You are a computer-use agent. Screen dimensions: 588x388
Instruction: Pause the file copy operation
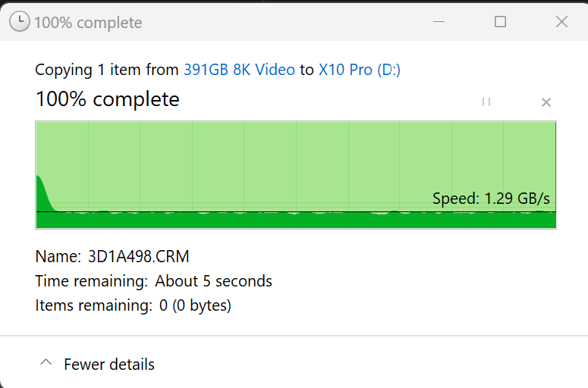486,102
